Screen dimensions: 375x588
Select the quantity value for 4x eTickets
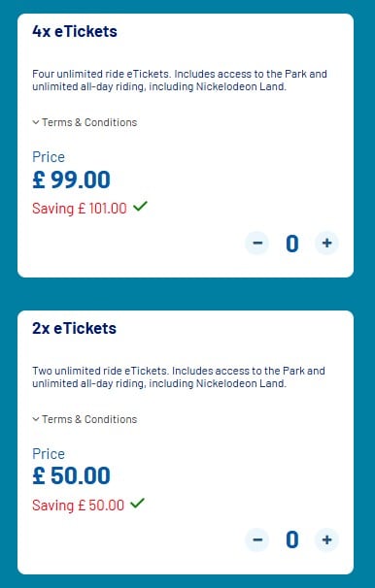point(292,244)
